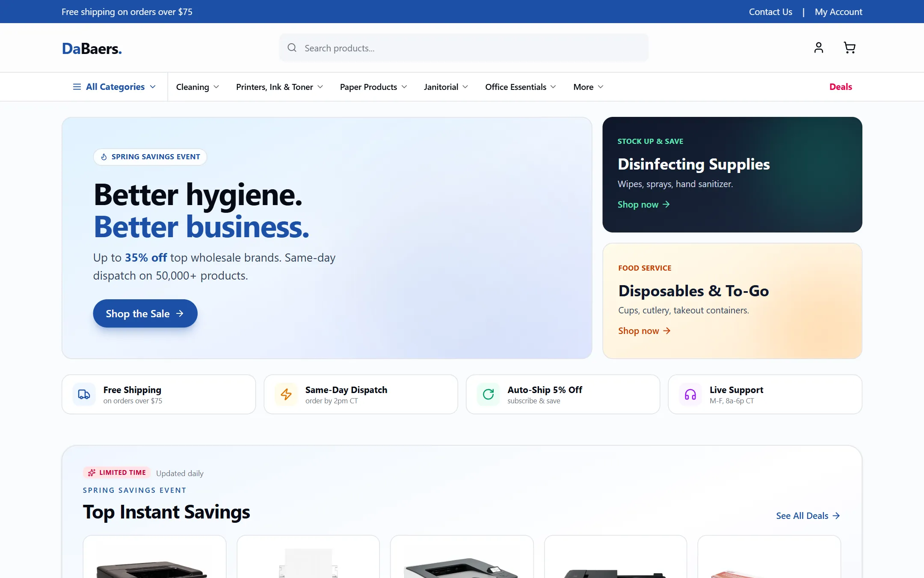
Task: Click the sparkle icon in Limited Time badge
Action: coord(92,473)
